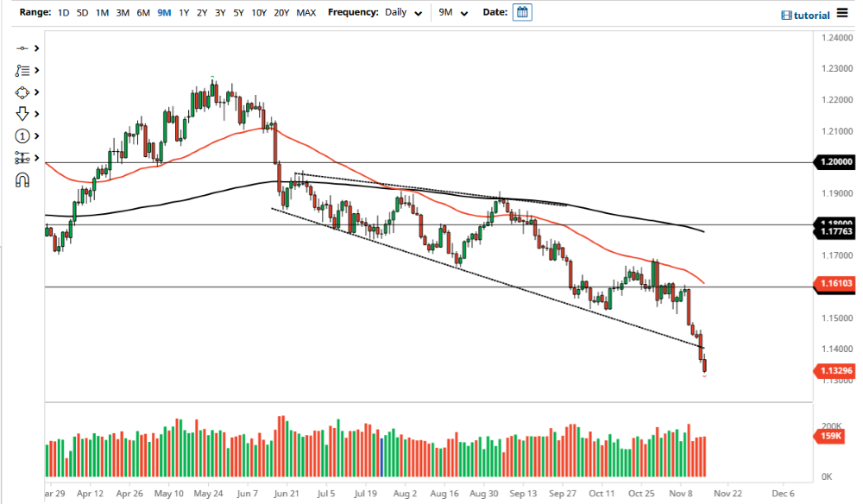863x504 pixels.
Task: Switch range to 2Y
Action: (202, 13)
